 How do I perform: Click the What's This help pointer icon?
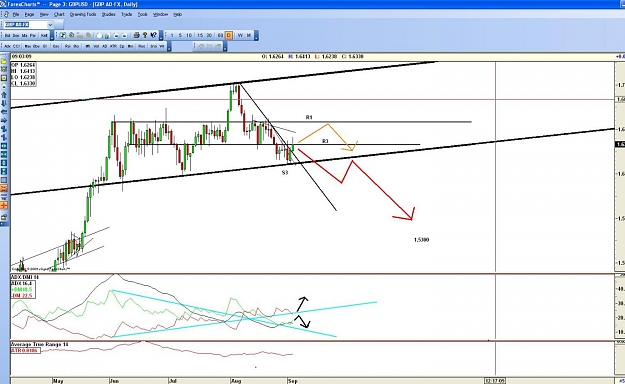click(x=153, y=35)
